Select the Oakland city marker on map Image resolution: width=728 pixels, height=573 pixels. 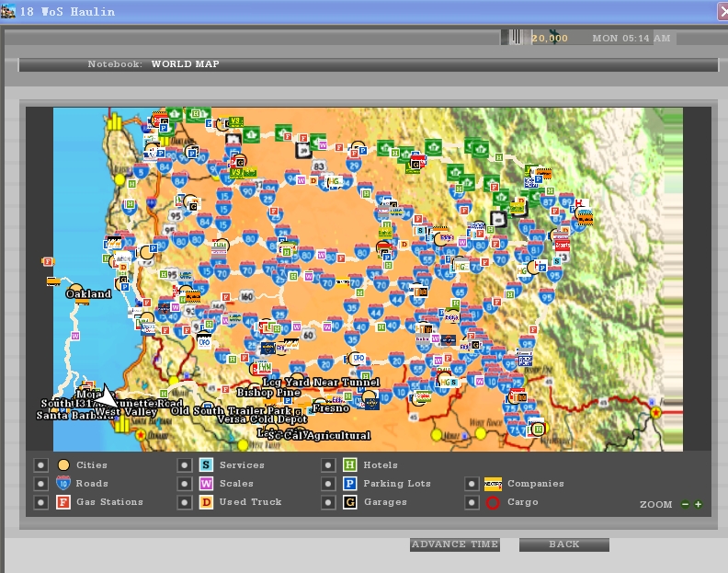78,289
